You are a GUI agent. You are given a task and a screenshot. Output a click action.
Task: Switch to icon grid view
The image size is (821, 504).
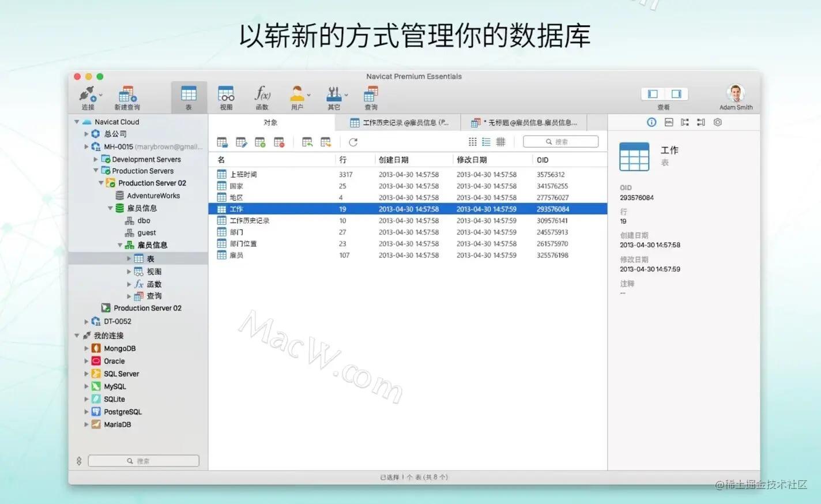[x=473, y=142]
